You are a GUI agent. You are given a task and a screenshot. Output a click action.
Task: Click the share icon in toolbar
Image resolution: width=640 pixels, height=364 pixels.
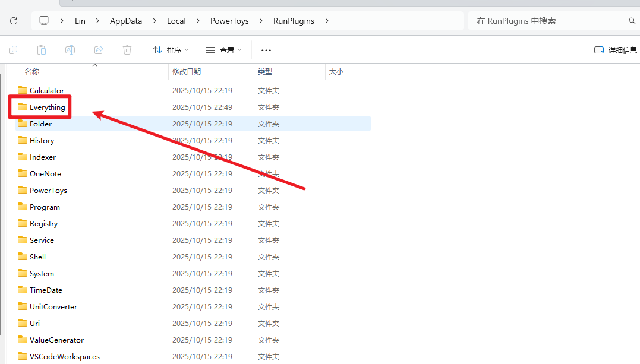(x=99, y=50)
